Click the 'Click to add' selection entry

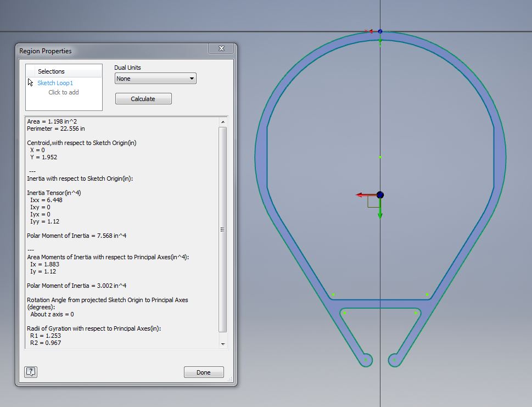(64, 92)
